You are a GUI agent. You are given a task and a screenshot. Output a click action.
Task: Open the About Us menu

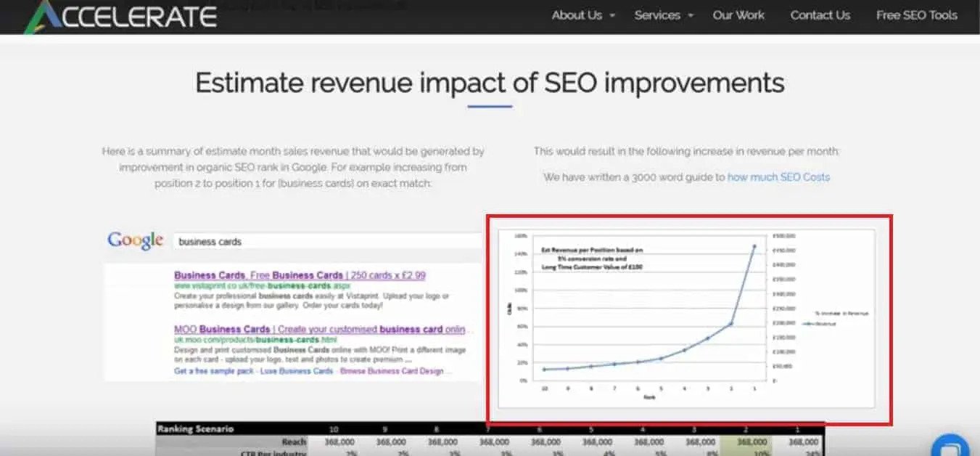click(577, 15)
